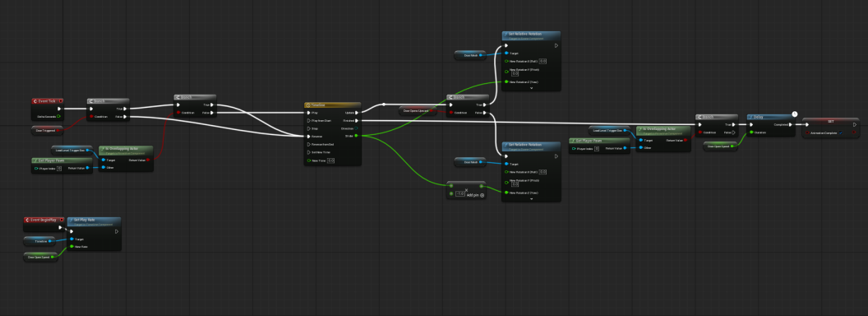
Task: Click the Timeline Finished output pin
Action: 357,120
